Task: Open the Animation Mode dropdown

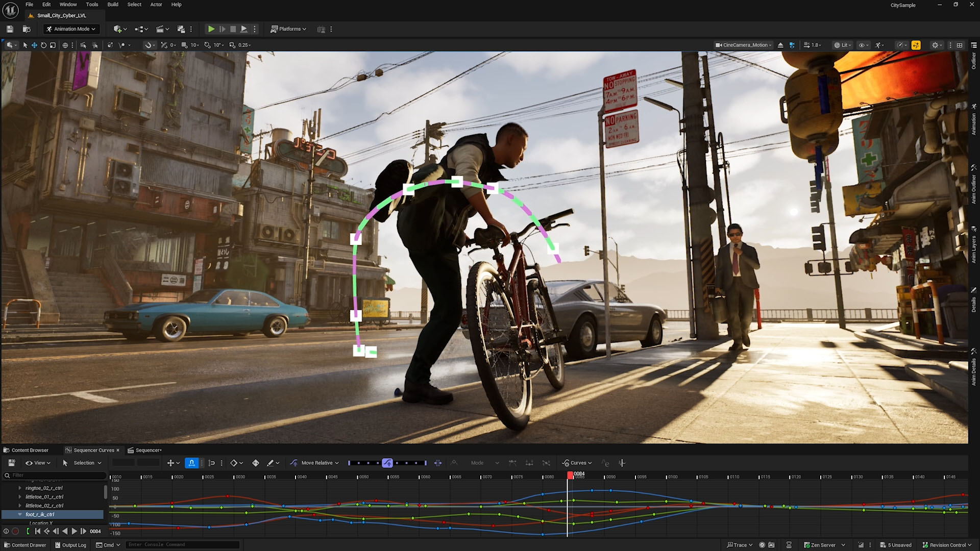Action: pyautogui.click(x=71, y=29)
